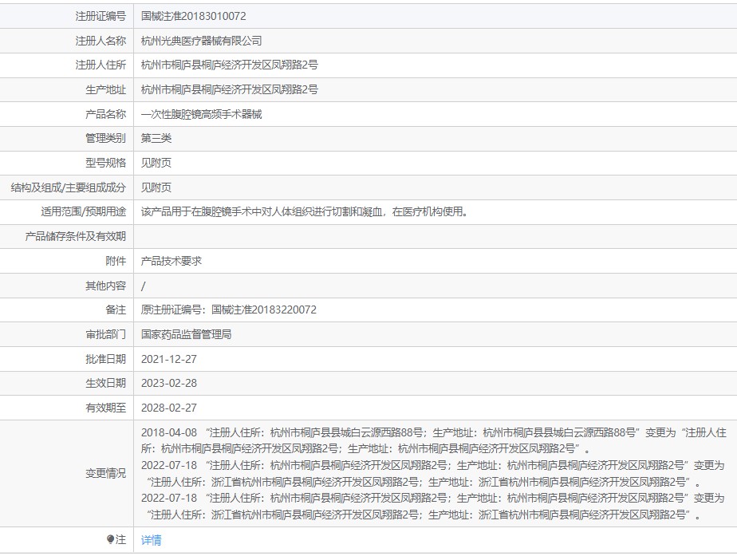Image resolution: width=737 pixels, height=560 pixels.
Task: Select the 2018-04-08 change record entry
Action: click(433, 440)
